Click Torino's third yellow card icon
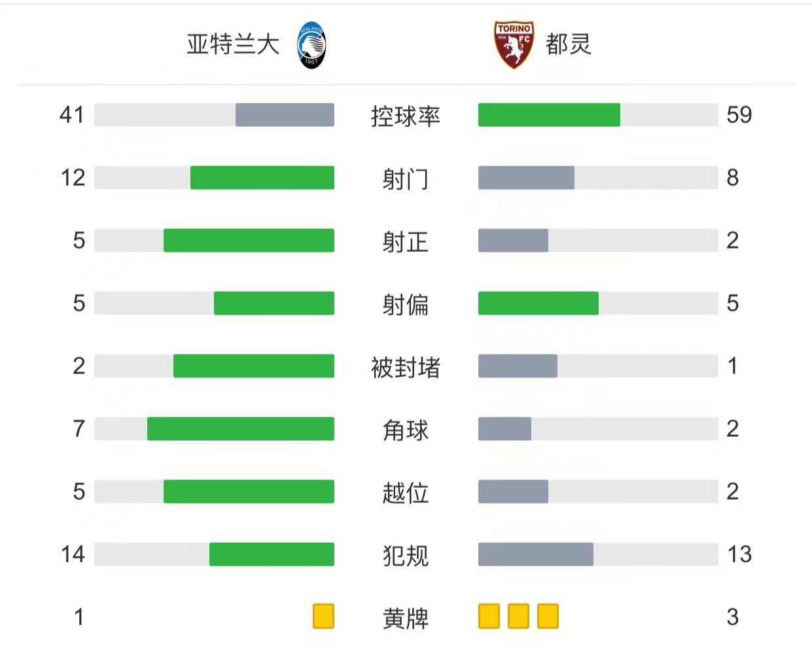This screenshot has height=652, width=812. (x=548, y=616)
